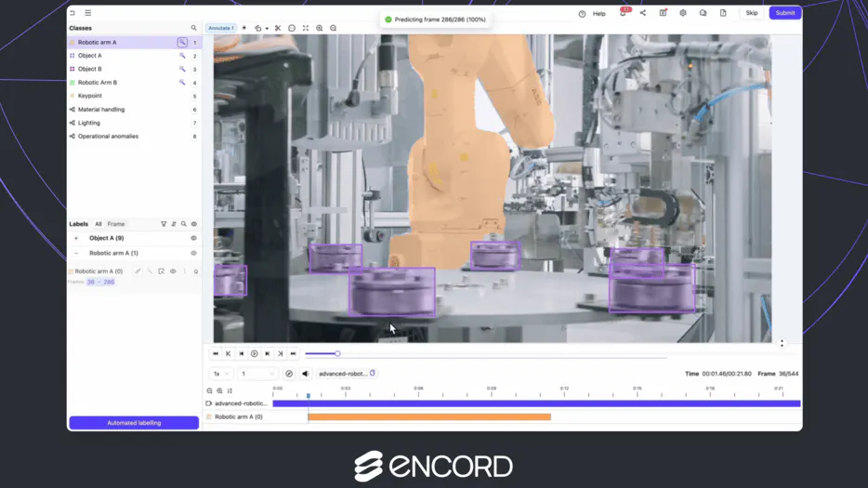This screenshot has width=868, height=488.
Task: Activate auto-segment wand for Robotic arm A
Action: tap(182, 42)
